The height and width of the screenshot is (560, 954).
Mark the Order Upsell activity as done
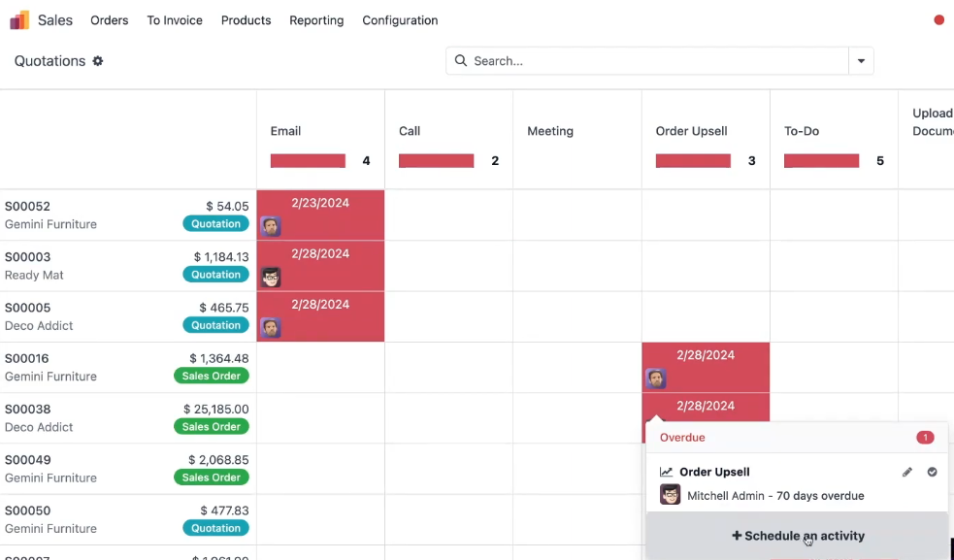click(x=932, y=472)
